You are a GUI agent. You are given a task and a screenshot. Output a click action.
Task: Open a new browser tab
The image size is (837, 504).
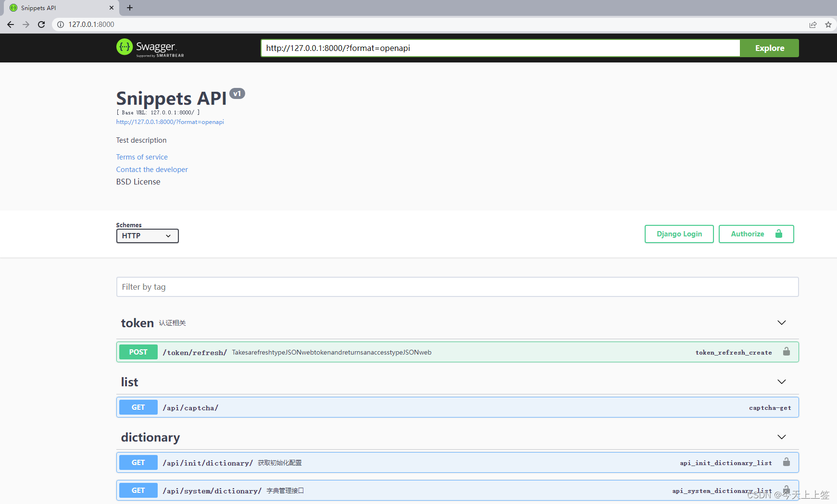129,8
